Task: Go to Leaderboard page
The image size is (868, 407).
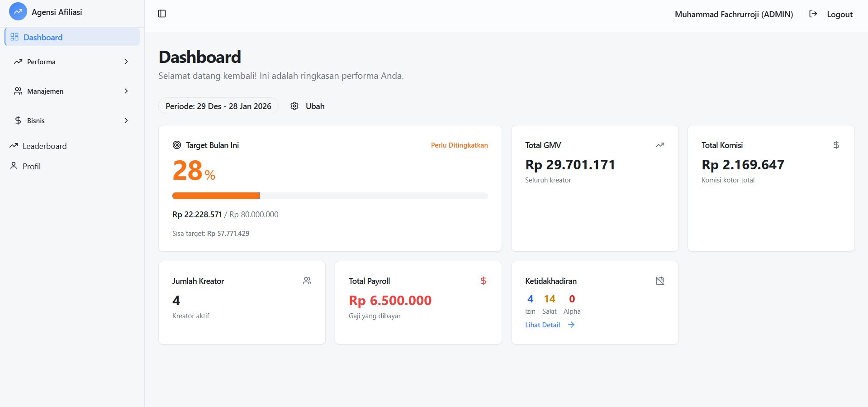Action: [x=44, y=146]
